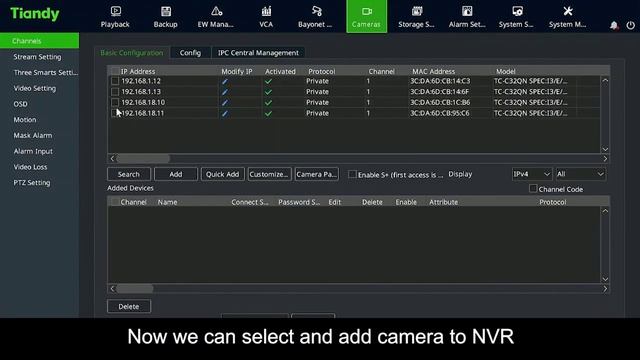Open Video Setting in sidebar

(x=35, y=88)
